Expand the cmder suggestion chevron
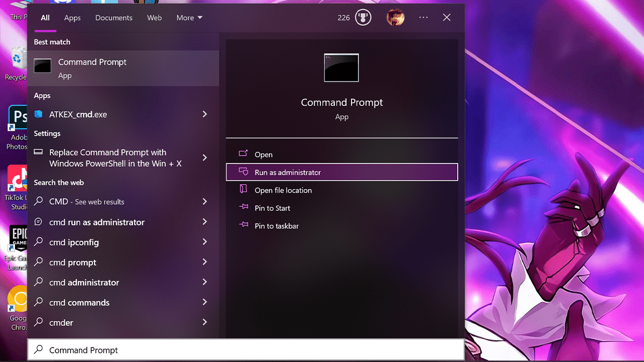This screenshot has width=644, height=362. coord(204,322)
